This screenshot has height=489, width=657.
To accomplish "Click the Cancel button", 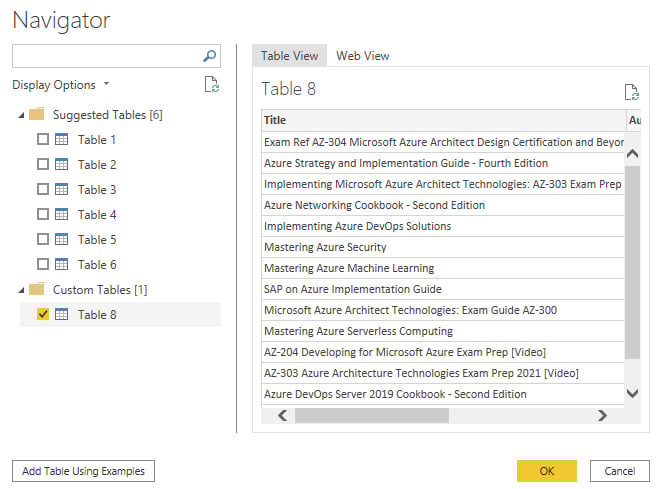I will click(620, 471).
